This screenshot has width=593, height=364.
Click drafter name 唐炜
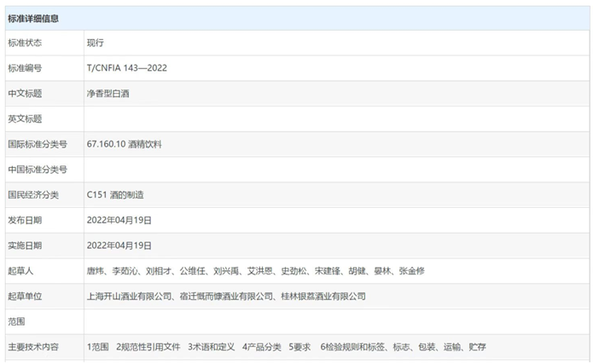[96, 271]
